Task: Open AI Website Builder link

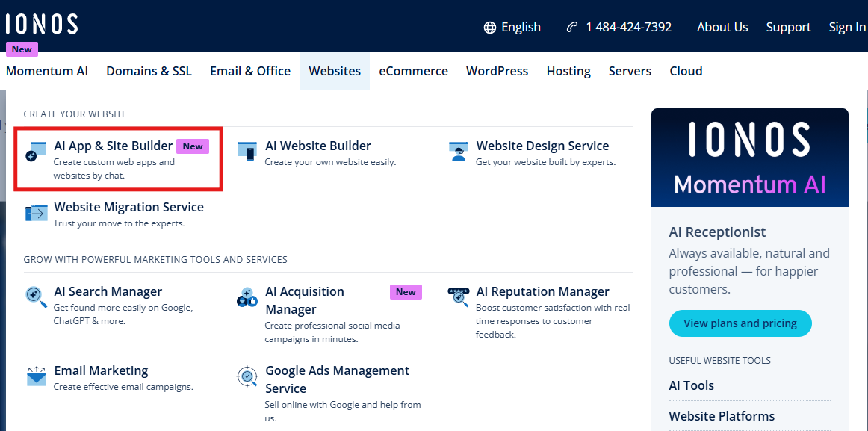Action: coord(317,146)
